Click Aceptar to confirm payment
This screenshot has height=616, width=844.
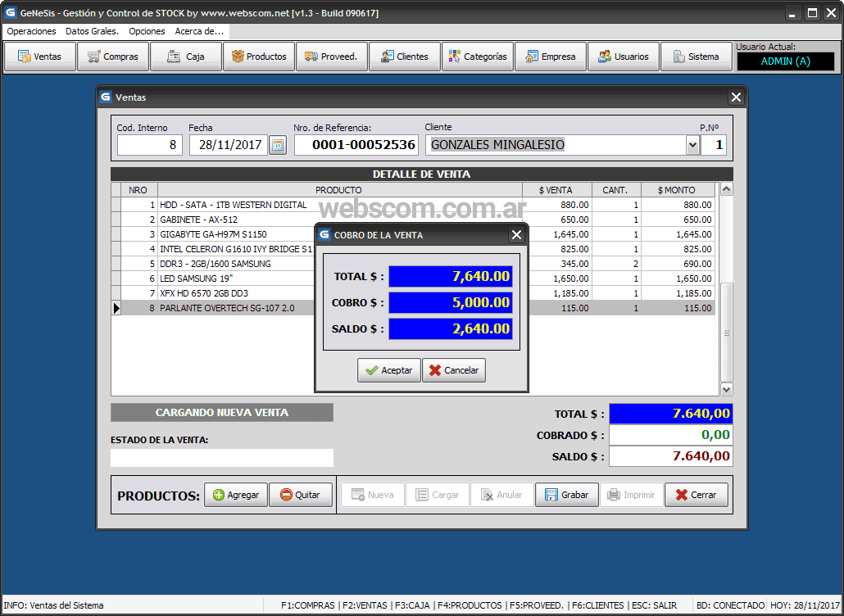pos(389,370)
